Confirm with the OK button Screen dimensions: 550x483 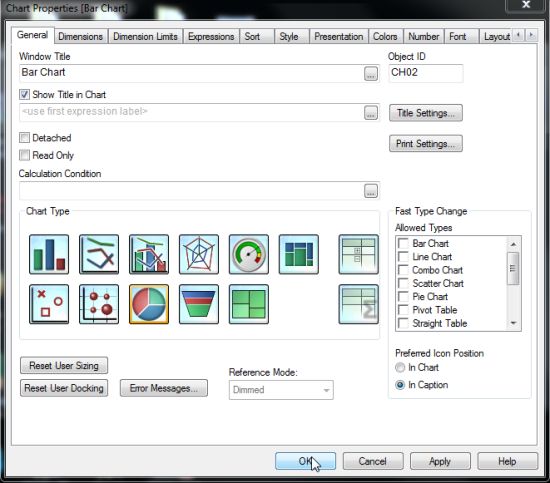click(x=305, y=461)
